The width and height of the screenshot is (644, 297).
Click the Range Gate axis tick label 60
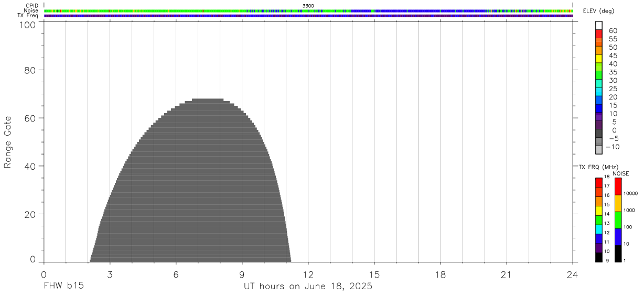30,118
